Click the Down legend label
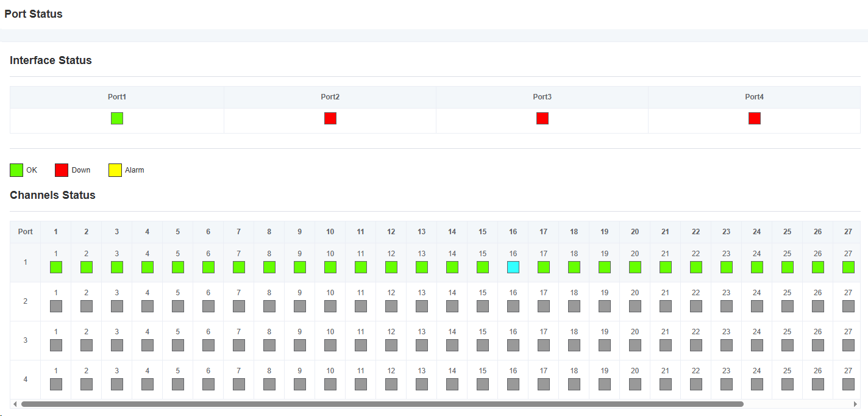The width and height of the screenshot is (868, 416). [x=81, y=170]
